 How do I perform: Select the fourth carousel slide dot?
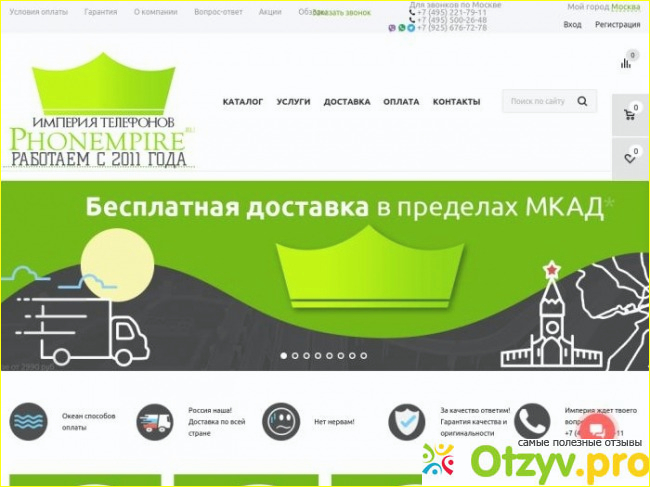click(318, 355)
